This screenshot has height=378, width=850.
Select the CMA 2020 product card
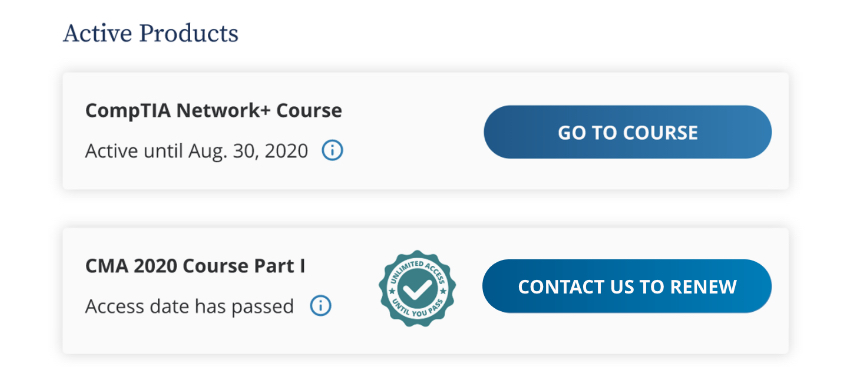[x=426, y=291]
